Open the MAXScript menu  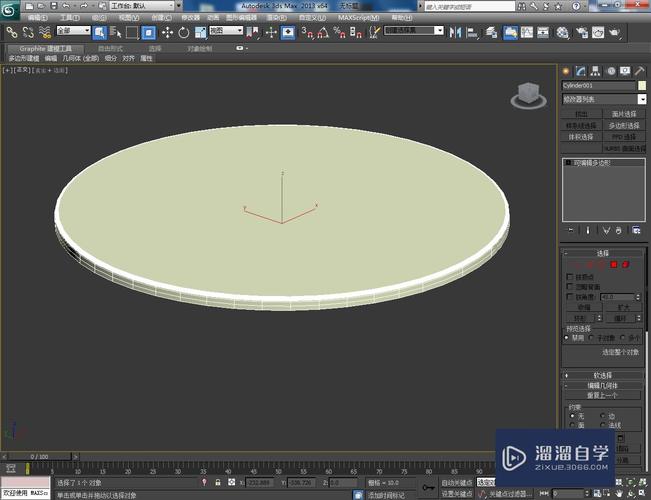coord(358,18)
